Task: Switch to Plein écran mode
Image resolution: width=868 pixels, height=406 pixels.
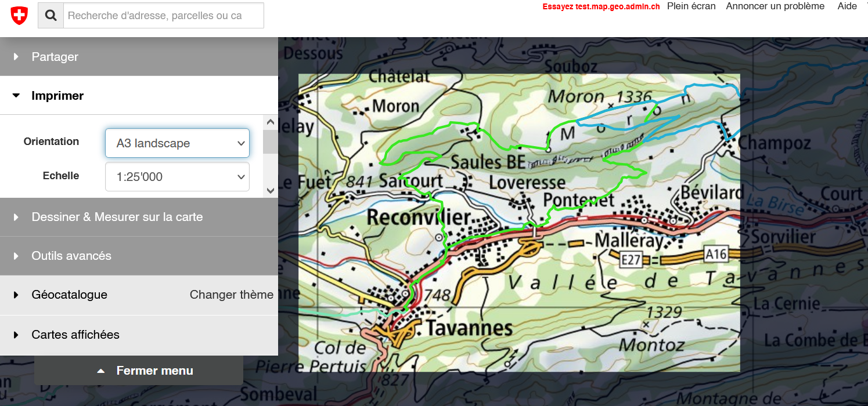Action: pos(691,6)
